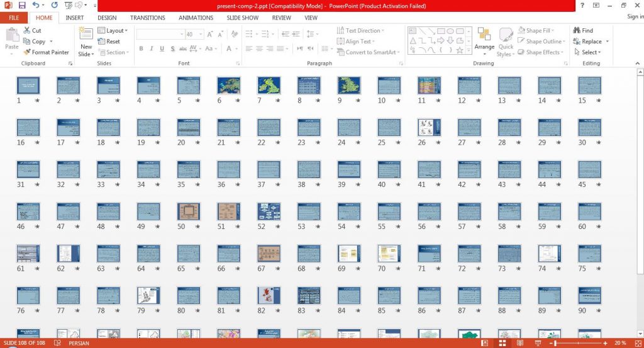Viewport: 644px width, 348px height.
Task: Start Slide Show from status bar icon
Action: (538, 343)
